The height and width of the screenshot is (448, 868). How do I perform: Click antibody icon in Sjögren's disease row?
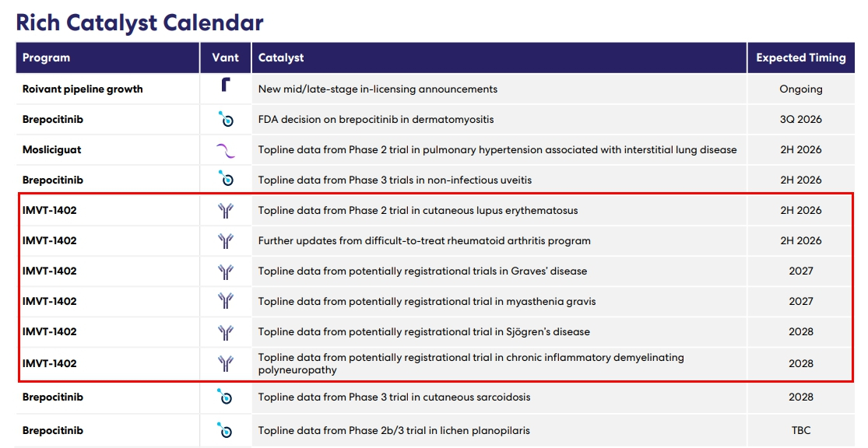225,332
